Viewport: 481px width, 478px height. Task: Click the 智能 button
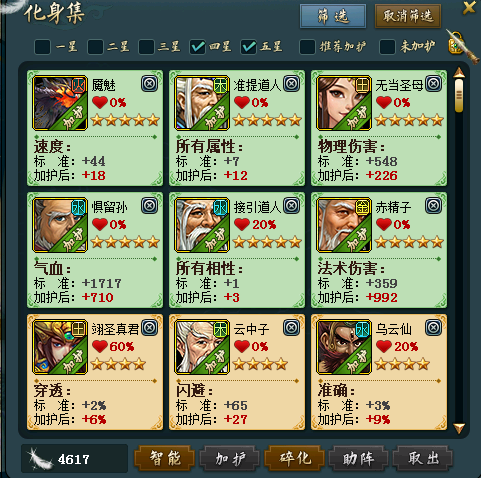165,458
